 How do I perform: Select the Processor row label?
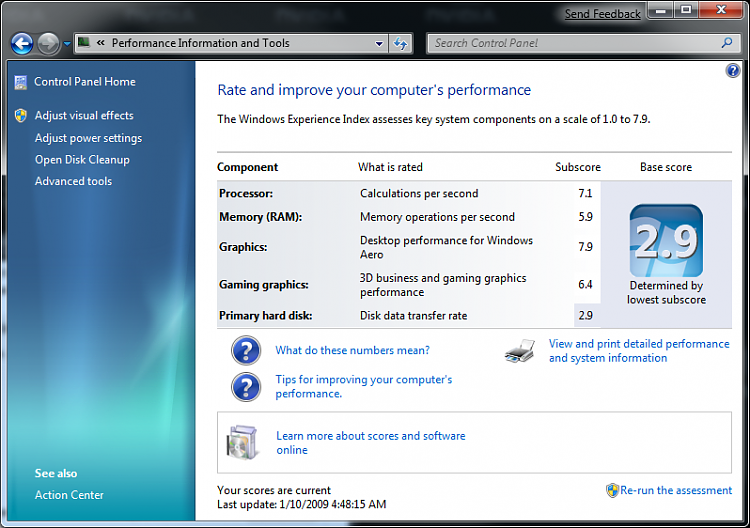pos(246,193)
